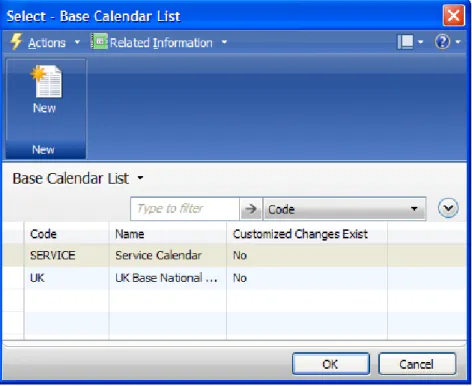
Task: Select the Service Calendar name cell
Action: click(168, 255)
